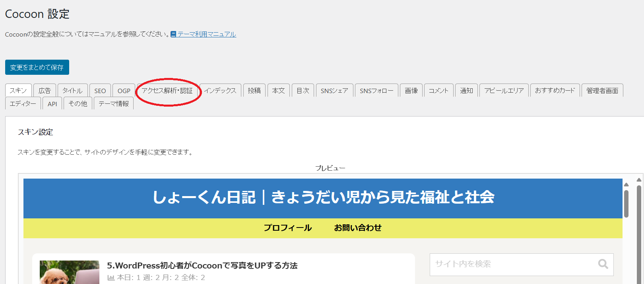The image size is (644, 284).
Task: Select the 管理者画面 tab
Action: point(602,91)
